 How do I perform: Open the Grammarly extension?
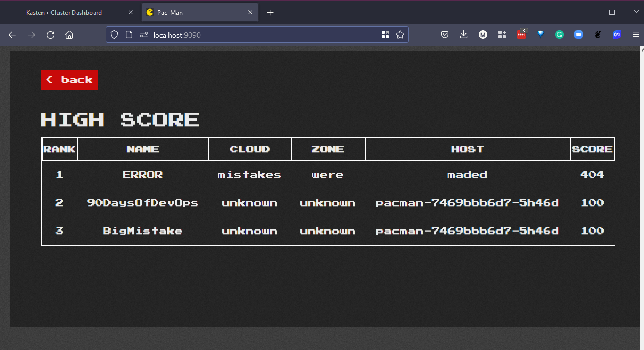[560, 35]
